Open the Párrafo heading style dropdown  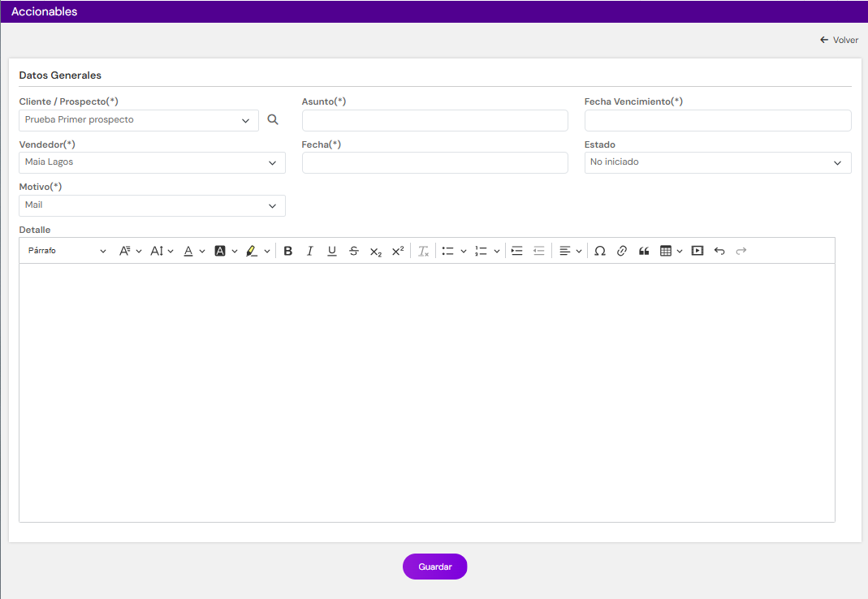point(67,251)
